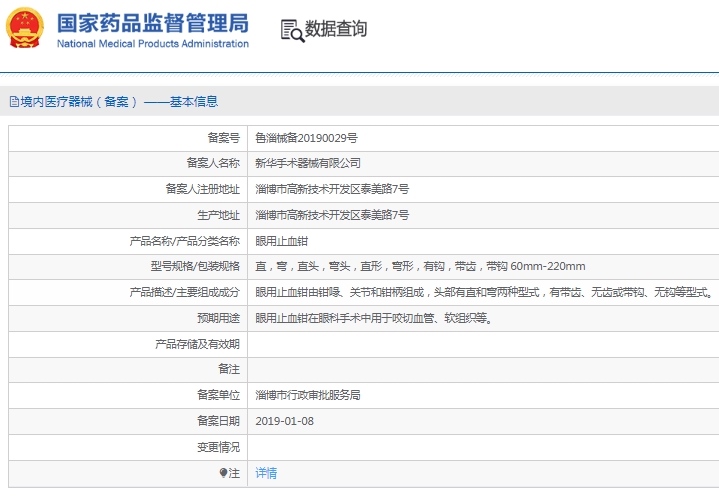
Task: Open the 详情 link
Action: (266, 473)
